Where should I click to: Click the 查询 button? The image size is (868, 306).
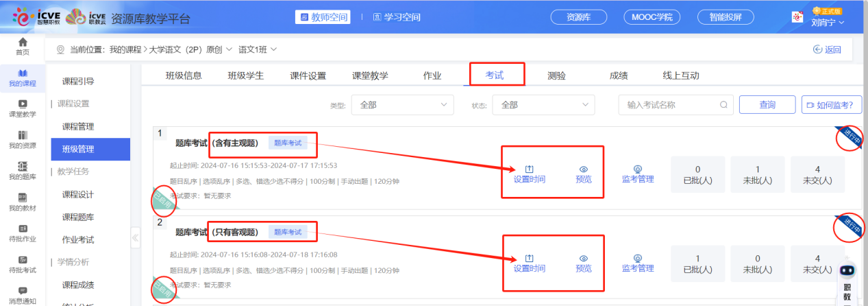coord(767,105)
